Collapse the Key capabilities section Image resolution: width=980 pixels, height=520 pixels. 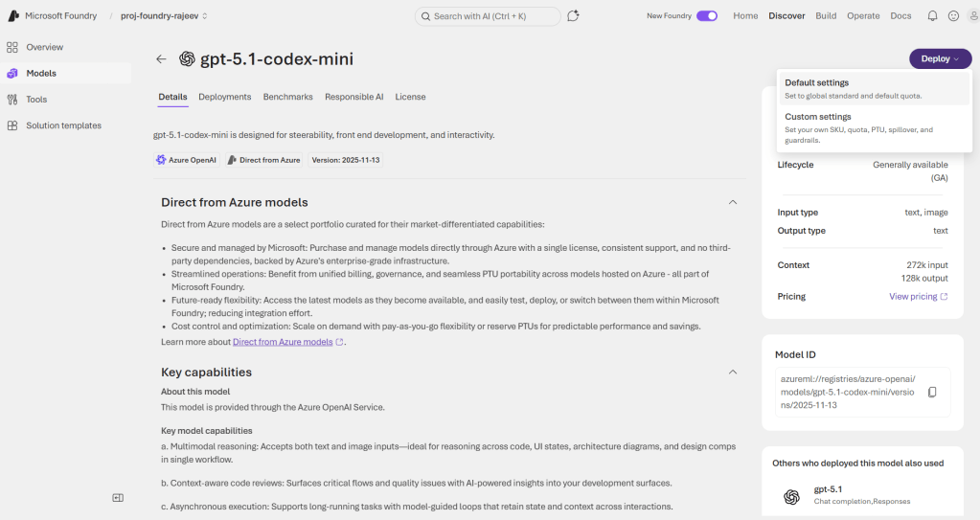[x=733, y=372]
